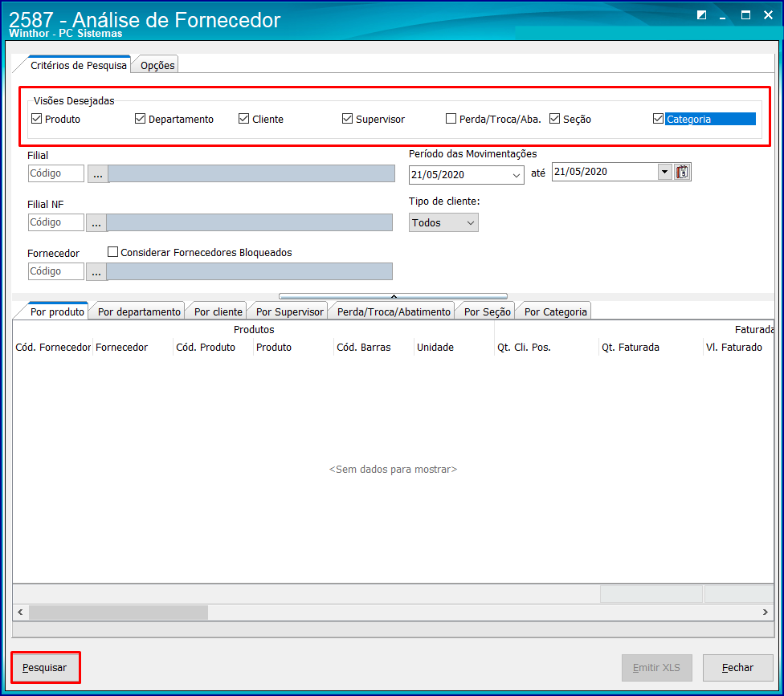Click the Pesquisar button
This screenshot has height=696, width=784.
(45, 668)
